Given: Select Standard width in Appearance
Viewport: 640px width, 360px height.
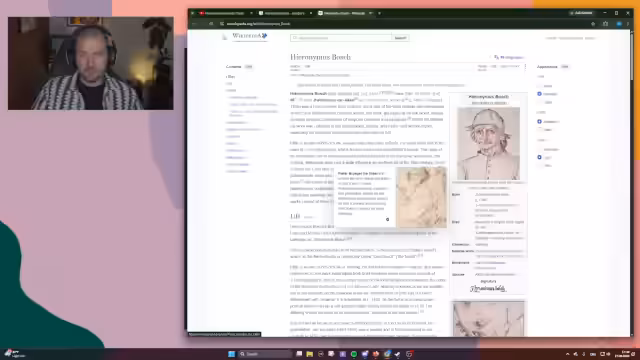Looking at the screenshot, I should pos(540,122).
